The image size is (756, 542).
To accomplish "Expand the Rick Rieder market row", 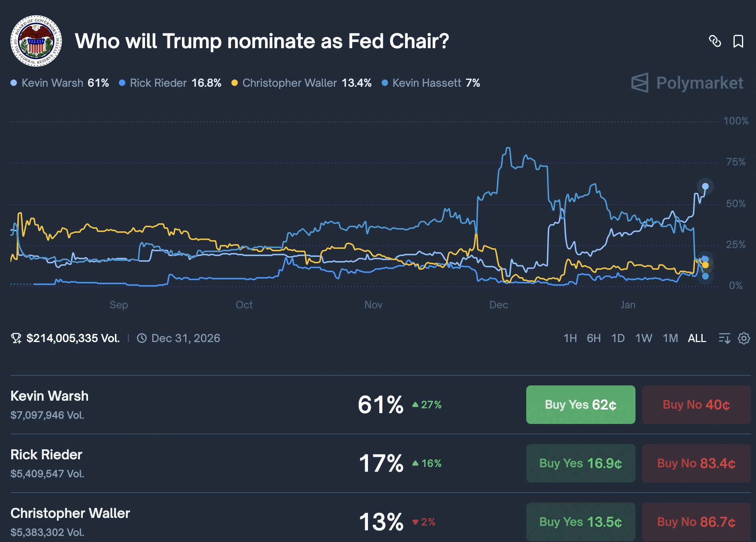I will tap(46, 455).
